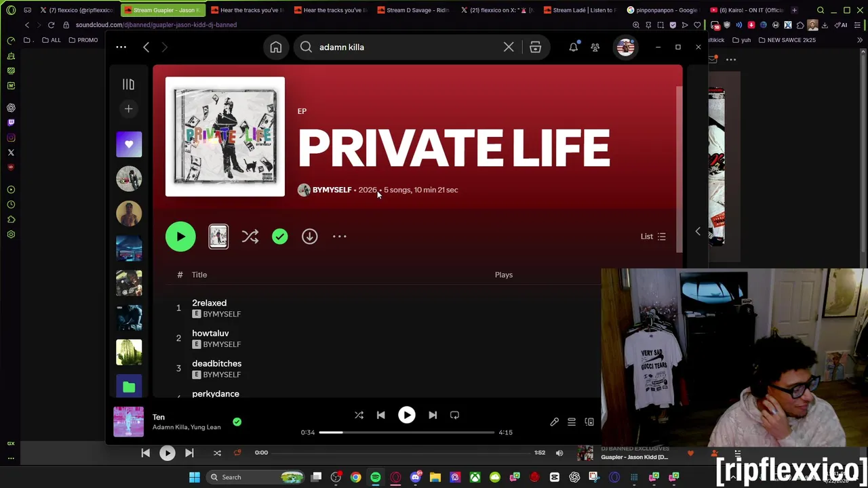Screen dimensions: 868x488
Task: Seek on the Spotify track progress bar
Action: (x=406, y=432)
